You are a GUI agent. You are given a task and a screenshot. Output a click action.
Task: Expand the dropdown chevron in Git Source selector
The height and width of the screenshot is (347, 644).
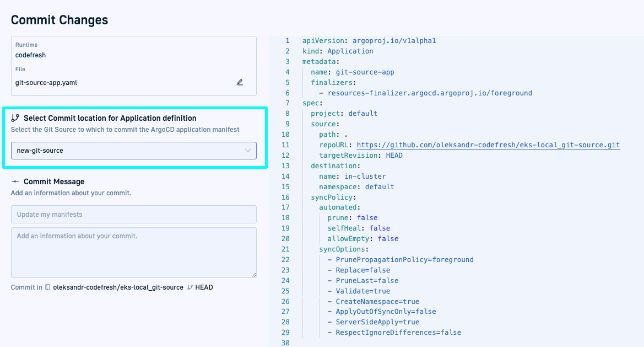click(248, 151)
